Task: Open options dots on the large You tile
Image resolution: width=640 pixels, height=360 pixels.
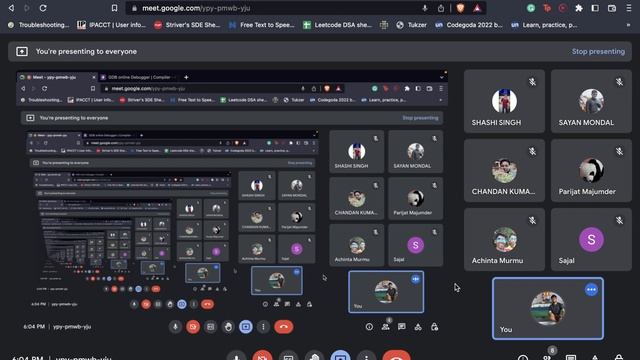Action: pyautogui.click(x=591, y=290)
